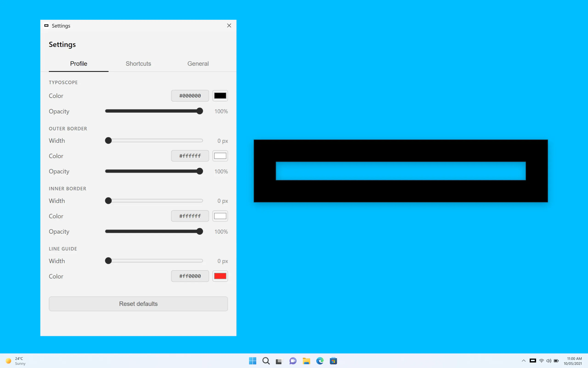Show hidden system tray icons
Viewport: 588px width, 368px height.
coord(524,361)
